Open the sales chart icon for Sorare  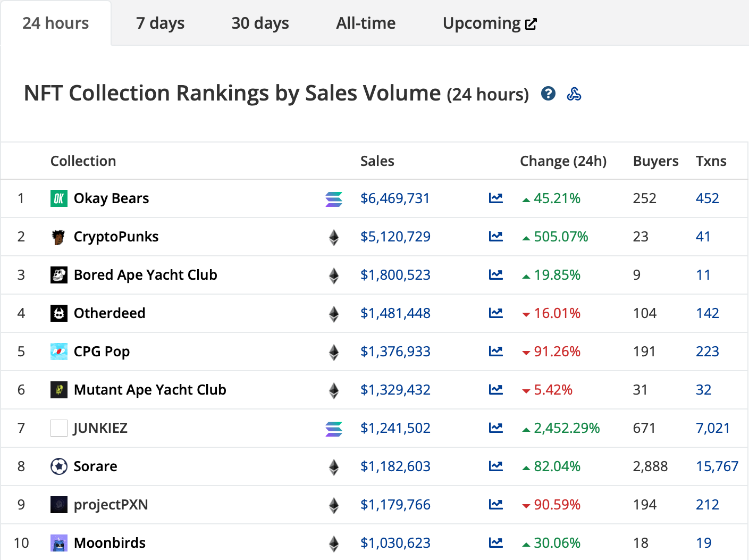coord(496,466)
